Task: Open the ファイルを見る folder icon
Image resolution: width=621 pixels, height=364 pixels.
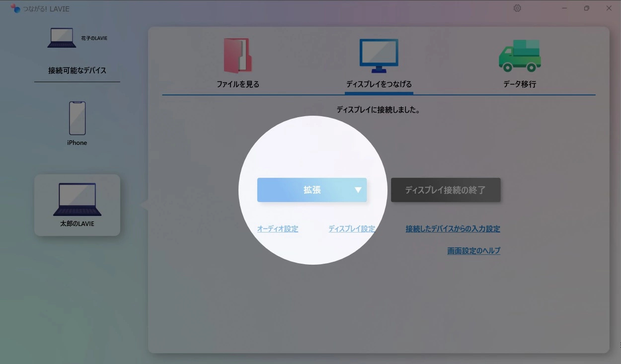Action: click(237, 56)
